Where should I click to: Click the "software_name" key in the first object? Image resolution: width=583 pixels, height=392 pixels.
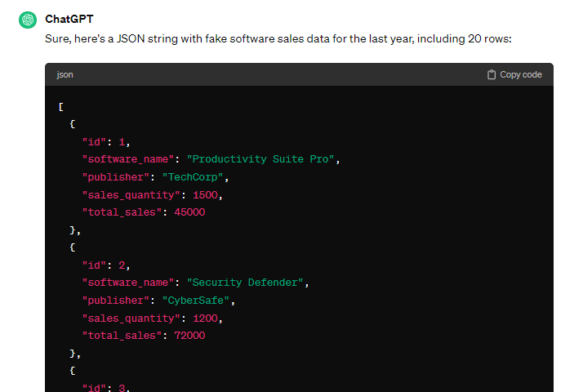click(x=128, y=159)
